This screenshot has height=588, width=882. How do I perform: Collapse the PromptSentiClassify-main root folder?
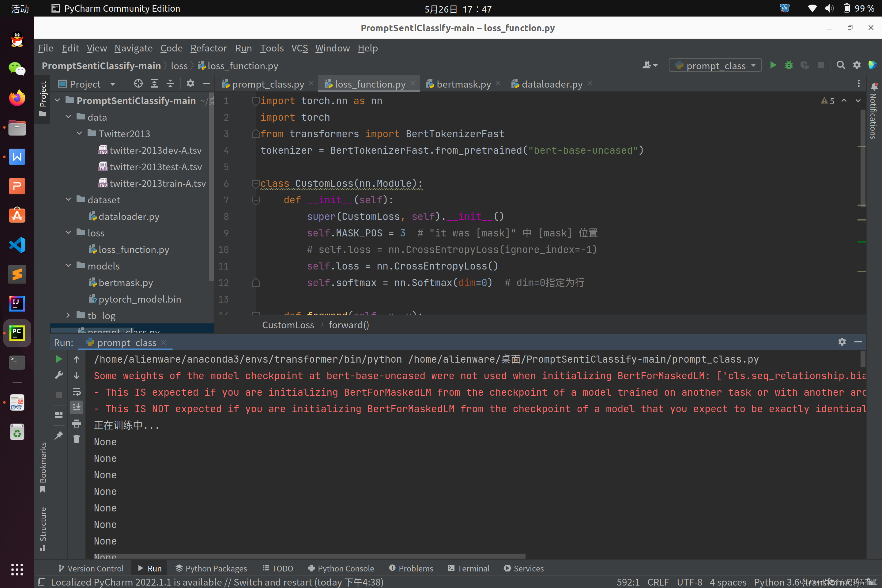pos(58,100)
